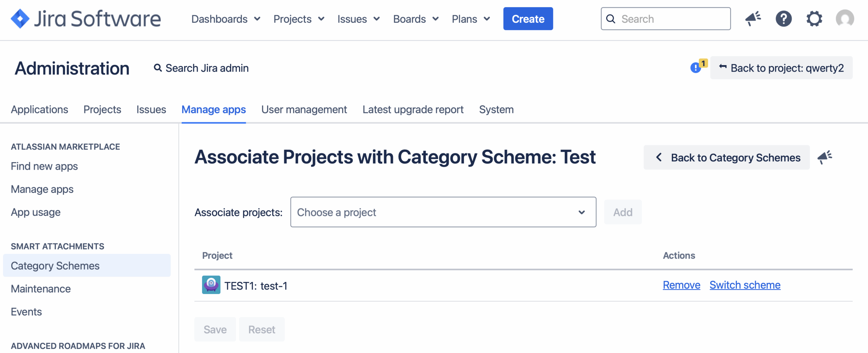868x353 pixels.
Task: Switch to the User management tab
Action: tap(304, 110)
